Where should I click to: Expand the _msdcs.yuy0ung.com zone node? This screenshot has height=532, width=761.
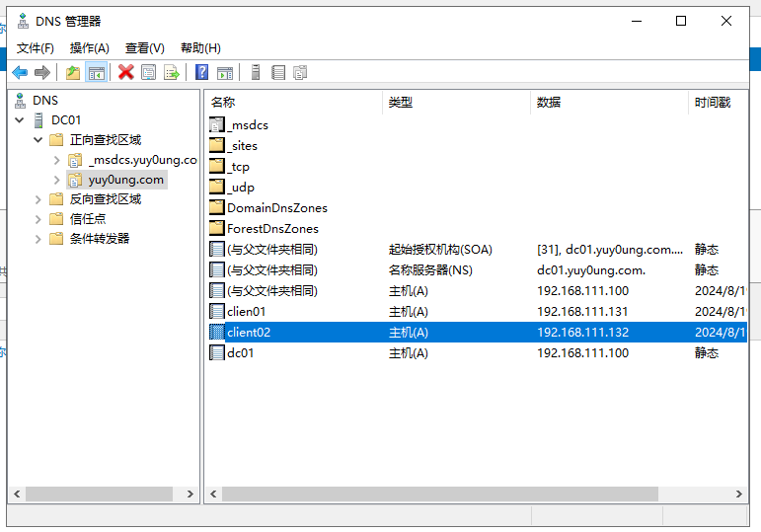coord(57,160)
